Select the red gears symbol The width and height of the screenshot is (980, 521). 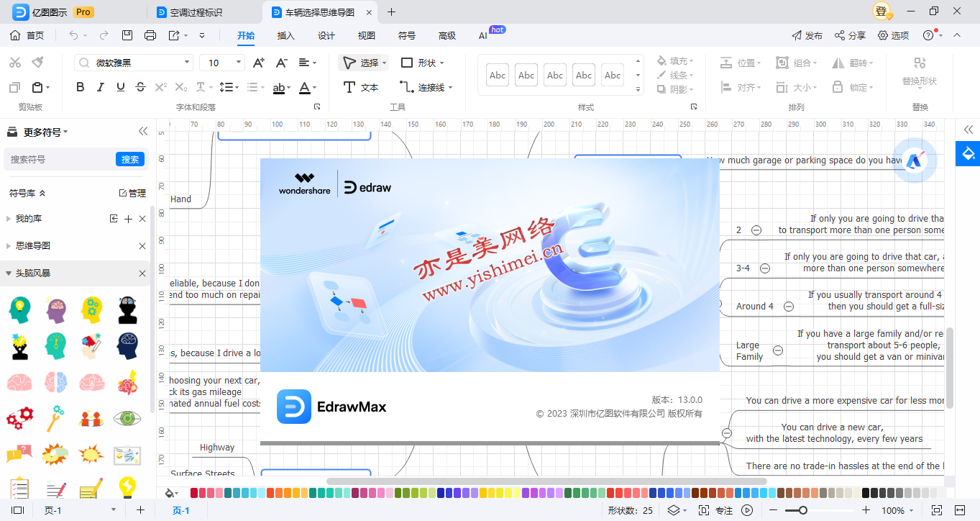pos(19,417)
